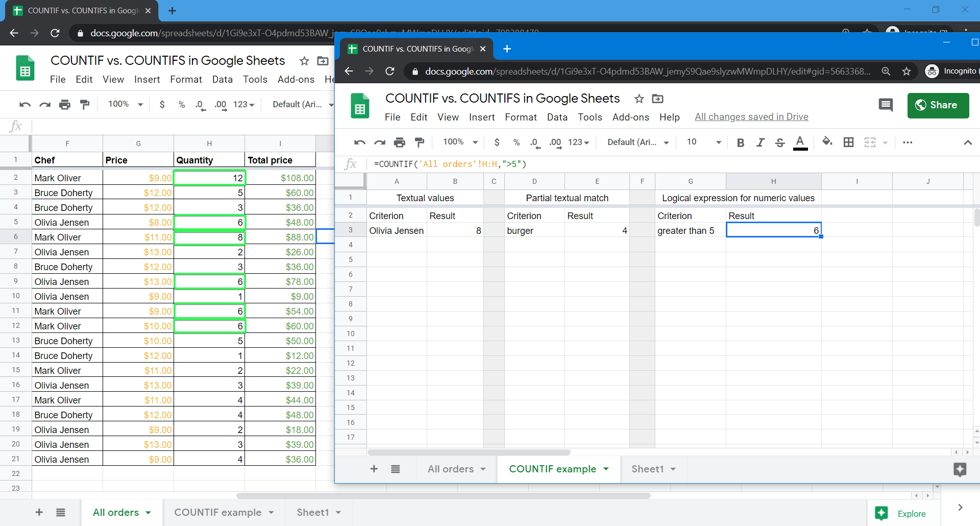
Task: Open the 123 number format dropdown
Action: 578,142
